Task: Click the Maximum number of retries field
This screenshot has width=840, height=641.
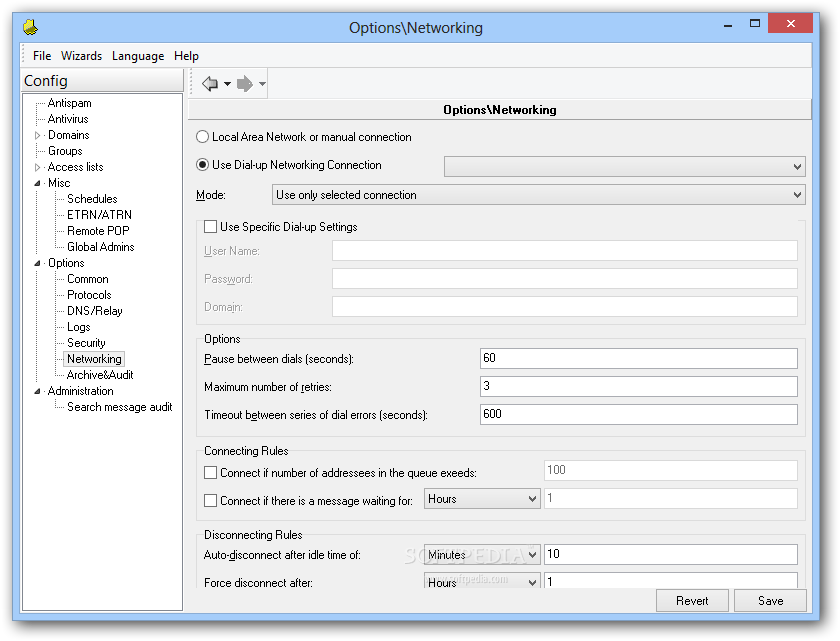Action: click(639, 386)
